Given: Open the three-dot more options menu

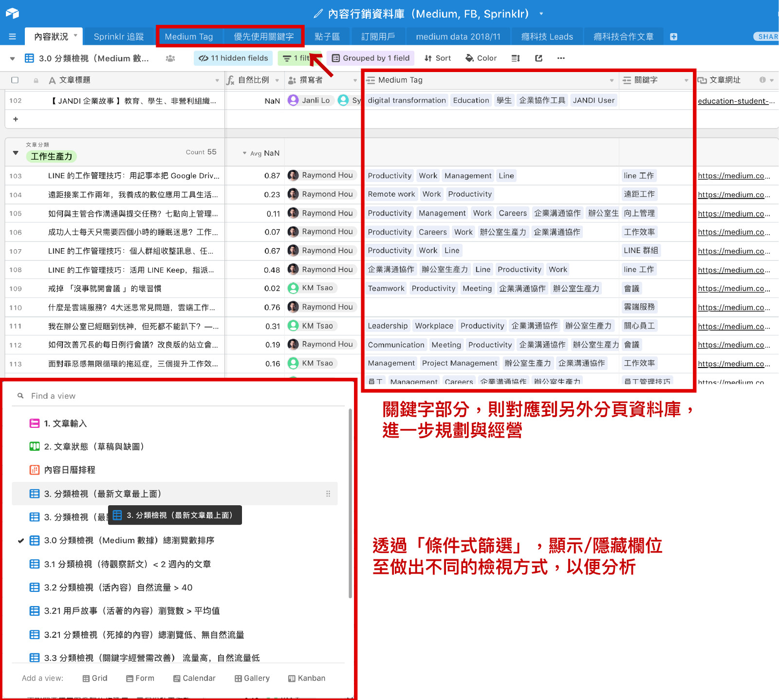Looking at the screenshot, I should 561,58.
